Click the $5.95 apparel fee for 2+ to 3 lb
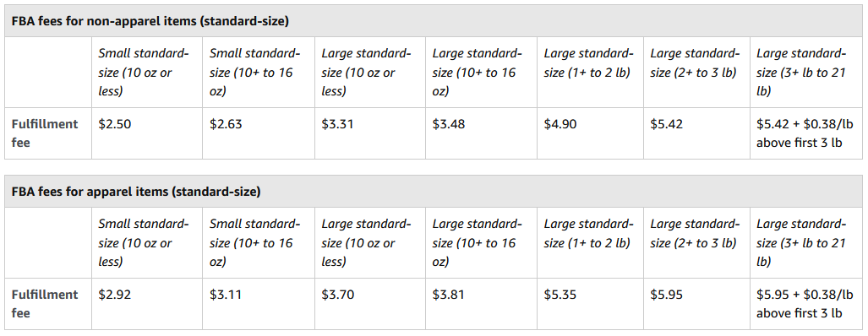This screenshot has width=868, height=336. (667, 295)
